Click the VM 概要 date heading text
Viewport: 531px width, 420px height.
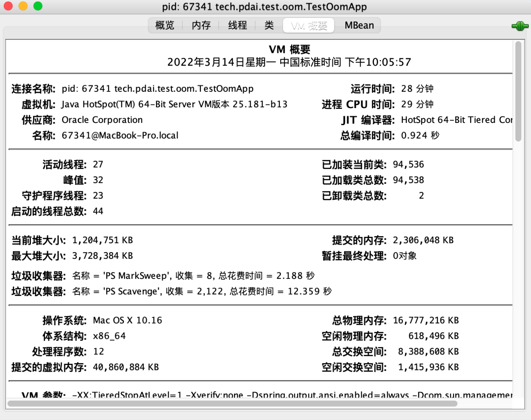click(x=289, y=62)
